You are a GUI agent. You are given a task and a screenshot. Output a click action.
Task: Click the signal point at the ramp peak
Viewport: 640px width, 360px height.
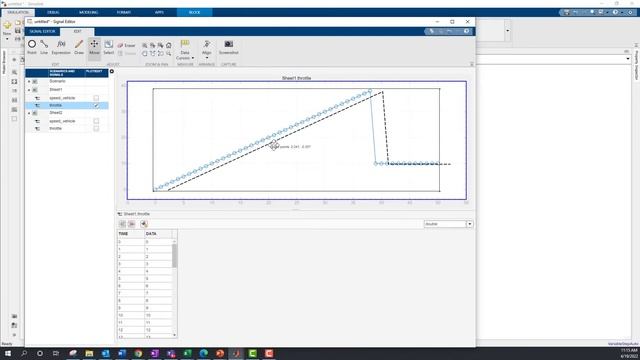370,91
